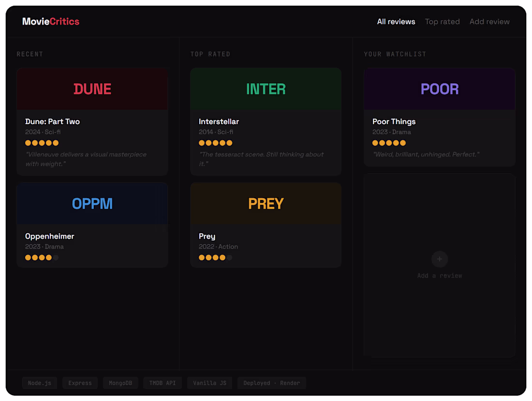
Task: Click Prey's empty fifth star
Action: 229,258
